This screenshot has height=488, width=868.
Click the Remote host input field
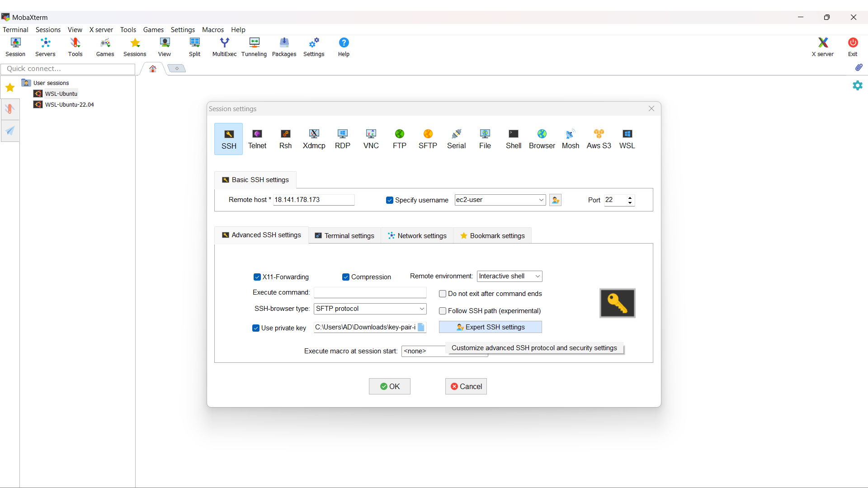pyautogui.click(x=314, y=200)
